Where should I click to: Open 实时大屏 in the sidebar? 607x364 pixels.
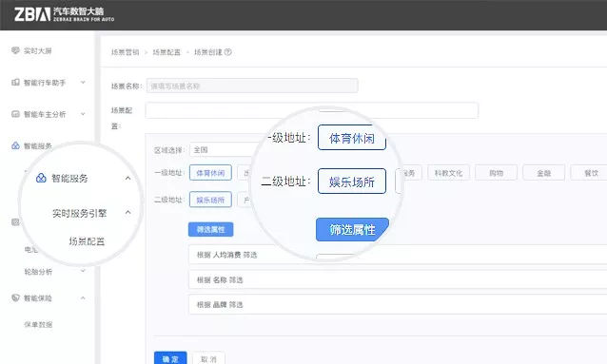37,50
